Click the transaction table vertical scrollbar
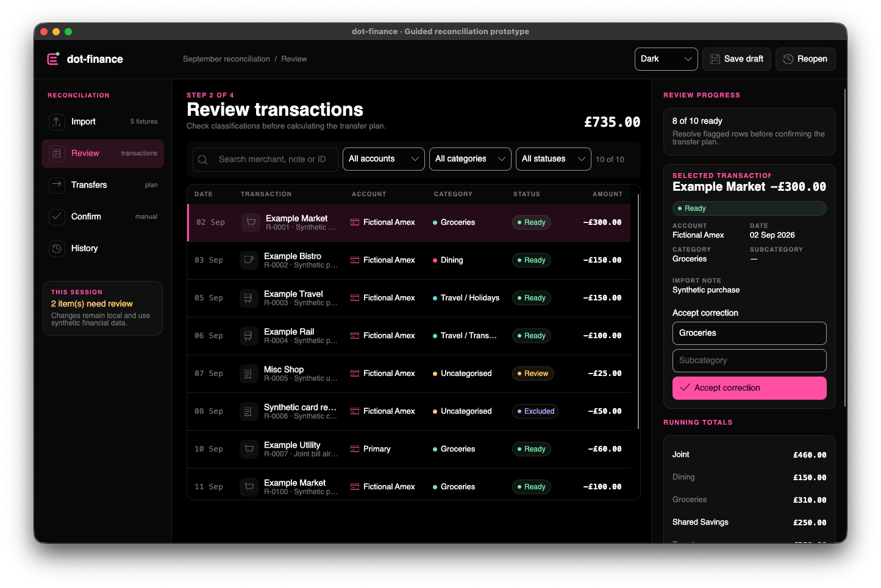 tap(638, 311)
